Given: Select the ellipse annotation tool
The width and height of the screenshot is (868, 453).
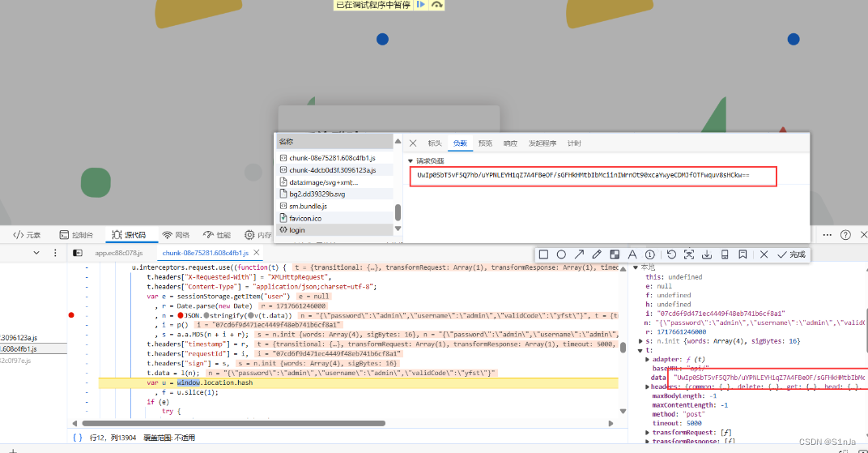Looking at the screenshot, I should (561, 254).
